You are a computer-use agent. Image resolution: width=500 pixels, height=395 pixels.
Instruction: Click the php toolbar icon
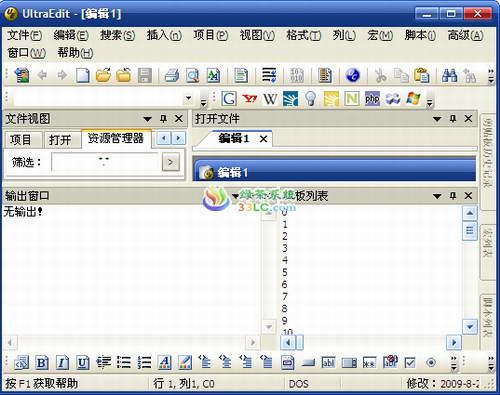click(x=372, y=99)
